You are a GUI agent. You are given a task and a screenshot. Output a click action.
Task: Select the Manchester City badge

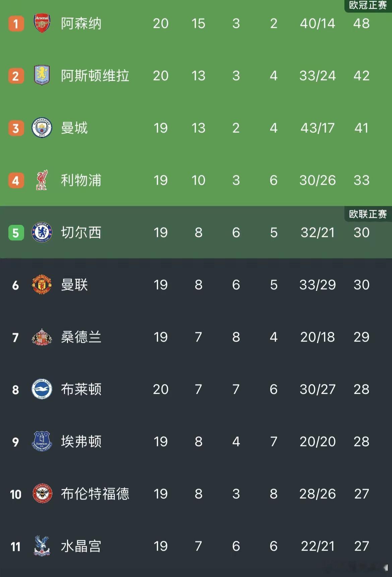tap(42, 128)
